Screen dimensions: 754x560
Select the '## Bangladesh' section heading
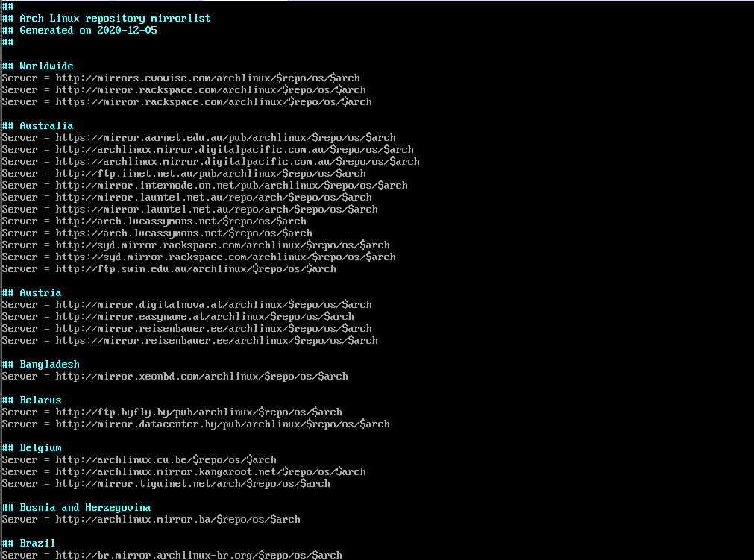coord(40,365)
